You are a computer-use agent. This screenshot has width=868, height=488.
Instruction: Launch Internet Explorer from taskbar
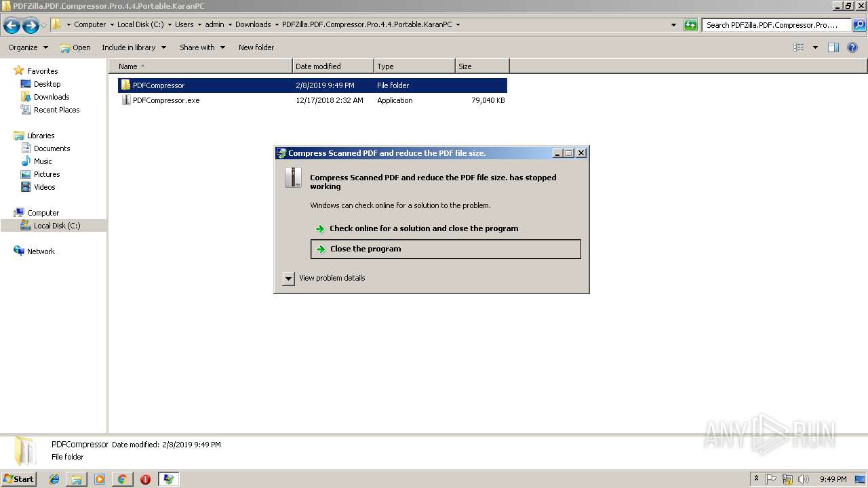coord(54,479)
